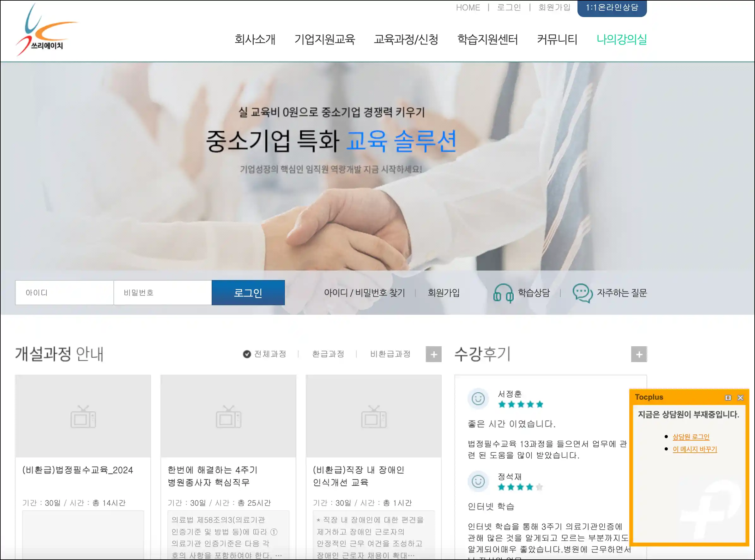Click 서정훈 reviewer smiley avatar icon
Image resolution: width=755 pixels, height=560 pixels.
(478, 399)
